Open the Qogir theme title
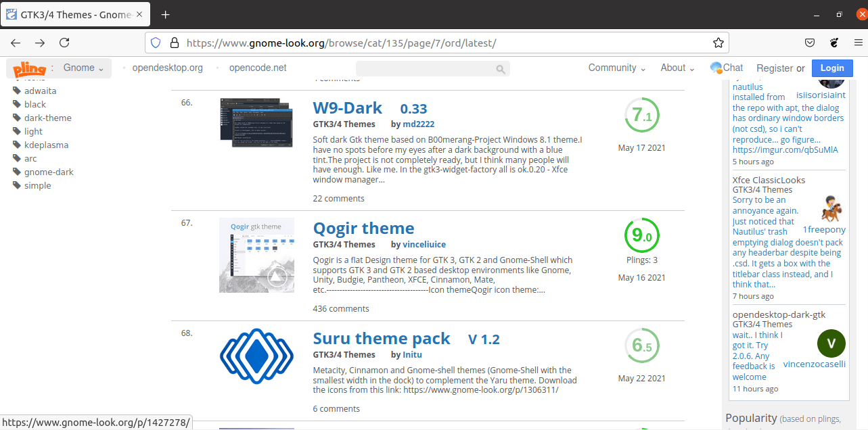The image size is (868, 430). coord(363,228)
